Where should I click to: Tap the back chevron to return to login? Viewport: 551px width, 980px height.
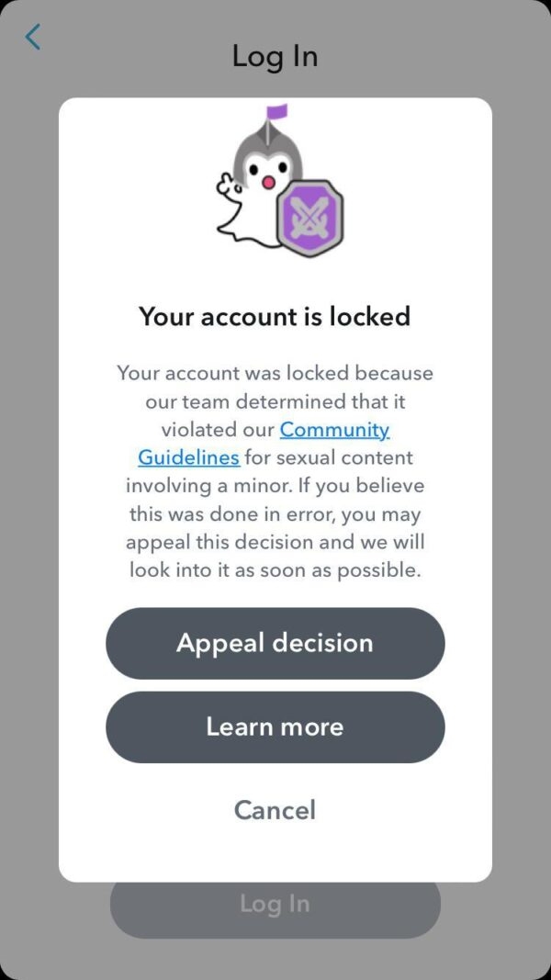click(x=32, y=37)
